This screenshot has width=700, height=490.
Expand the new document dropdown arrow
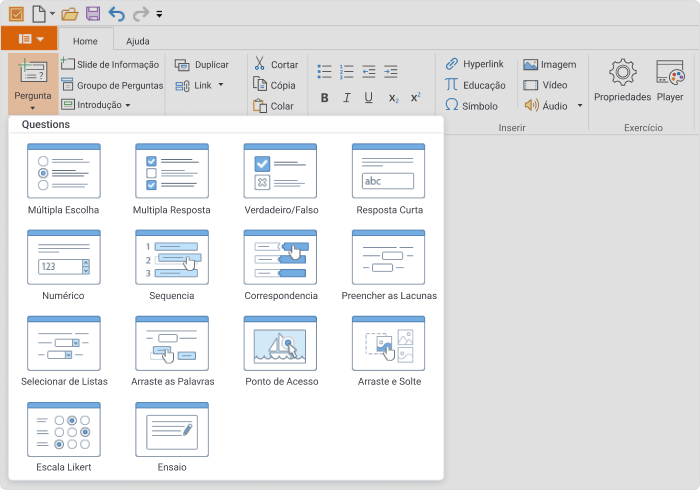pyautogui.click(x=52, y=14)
